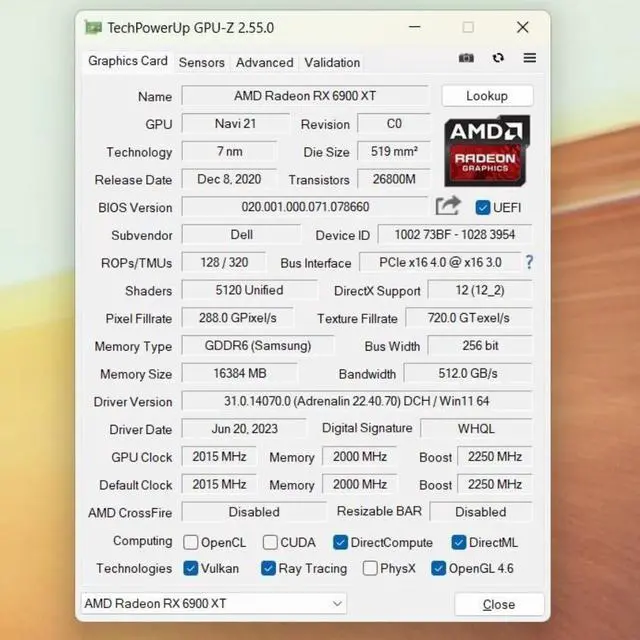Image resolution: width=640 pixels, height=640 pixels.
Task: Click the Bus Width field 256 bit
Action: pyautogui.click(x=480, y=346)
